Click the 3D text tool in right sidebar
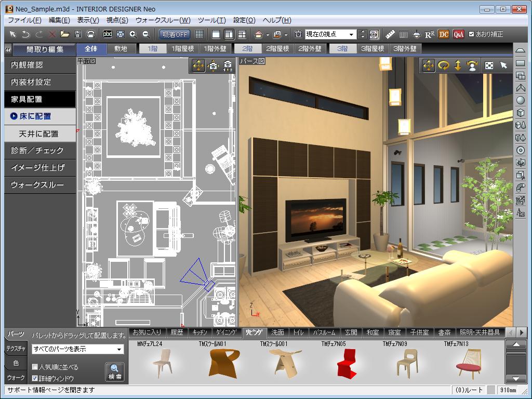Image resolution: width=532 pixels, height=399 pixels. (x=521, y=212)
